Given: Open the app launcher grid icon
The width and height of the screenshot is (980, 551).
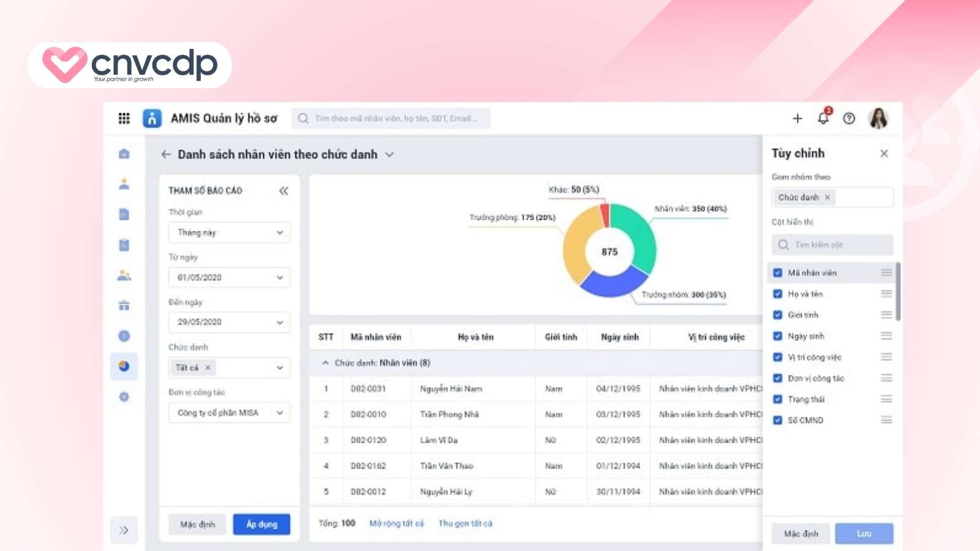Looking at the screenshot, I should 124,118.
